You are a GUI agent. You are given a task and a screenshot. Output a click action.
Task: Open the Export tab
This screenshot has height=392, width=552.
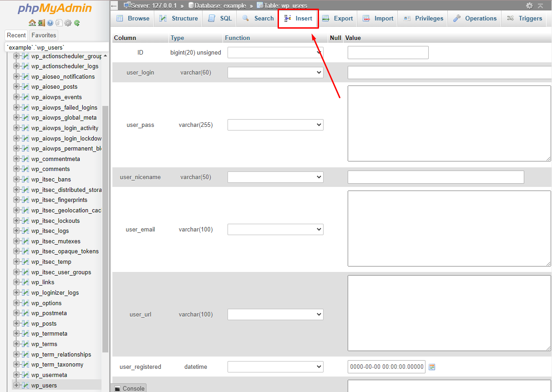coord(337,19)
